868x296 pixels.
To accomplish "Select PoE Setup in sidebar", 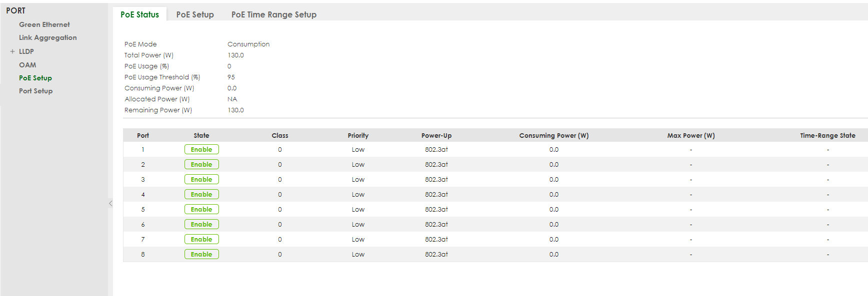I will (35, 78).
